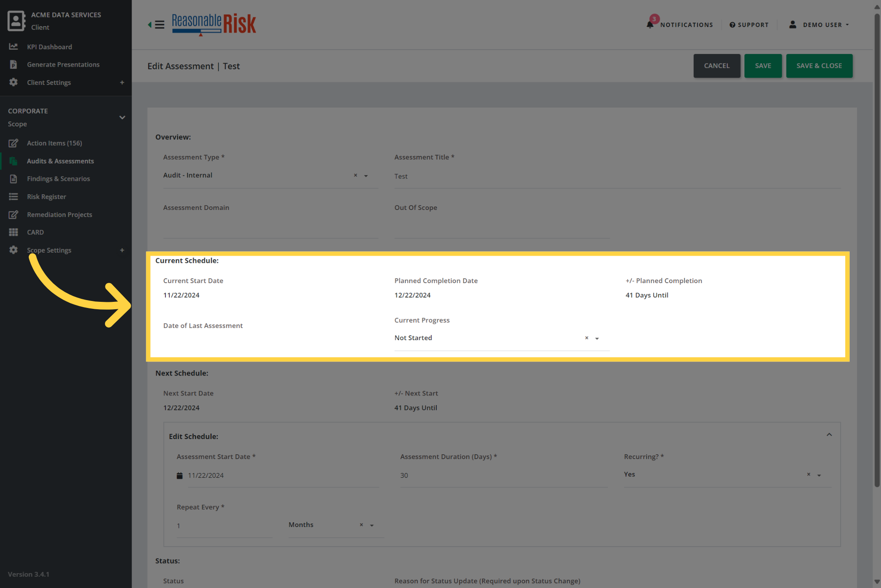Image resolution: width=881 pixels, height=588 pixels.
Task: Open Findings & Scenarios
Action: tap(58, 179)
